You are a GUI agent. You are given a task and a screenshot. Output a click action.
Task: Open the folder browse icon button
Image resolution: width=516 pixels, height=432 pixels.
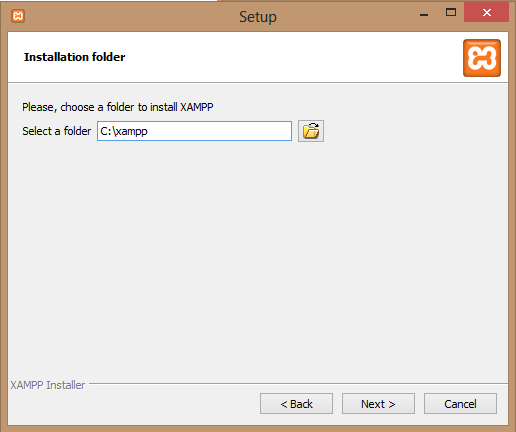click(311, 131)
